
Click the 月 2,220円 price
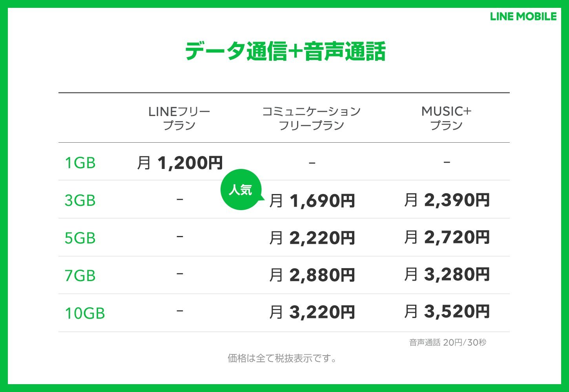point(312,238)
